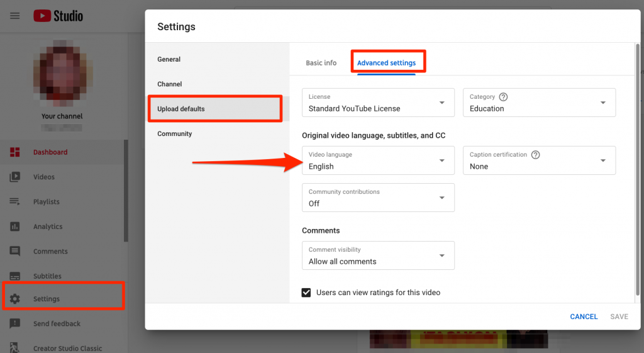The width and height of the screenshot is (644, 353).
Task: Click the SAVE button
Action: tap(619, 317)
